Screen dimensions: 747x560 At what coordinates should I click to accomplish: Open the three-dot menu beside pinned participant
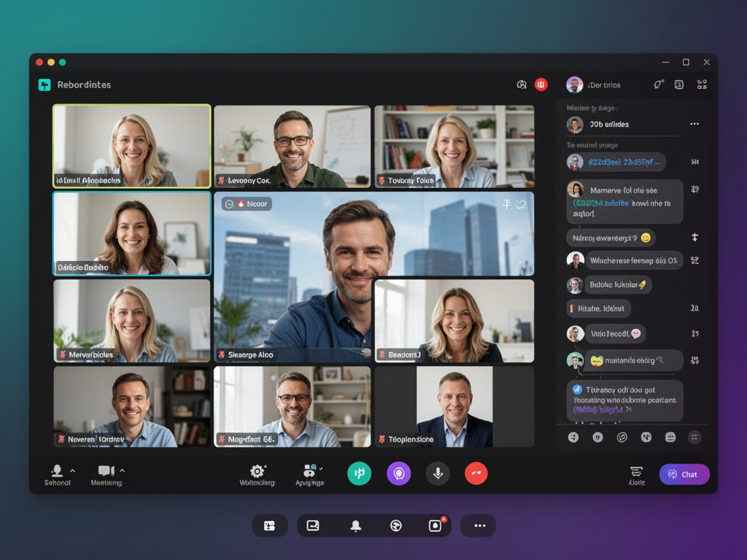click(x=694, y=124)
